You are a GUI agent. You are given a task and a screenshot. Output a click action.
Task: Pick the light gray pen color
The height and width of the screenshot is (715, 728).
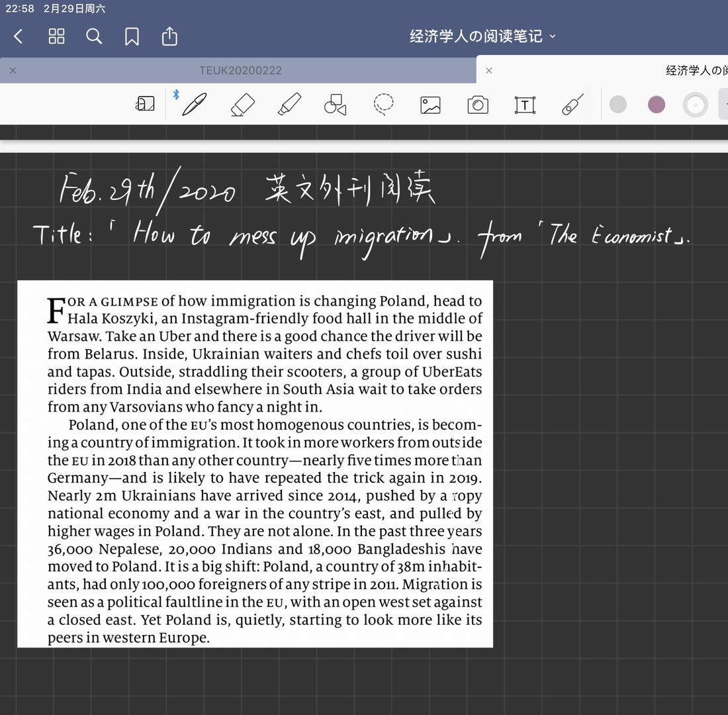pos(618,105)
